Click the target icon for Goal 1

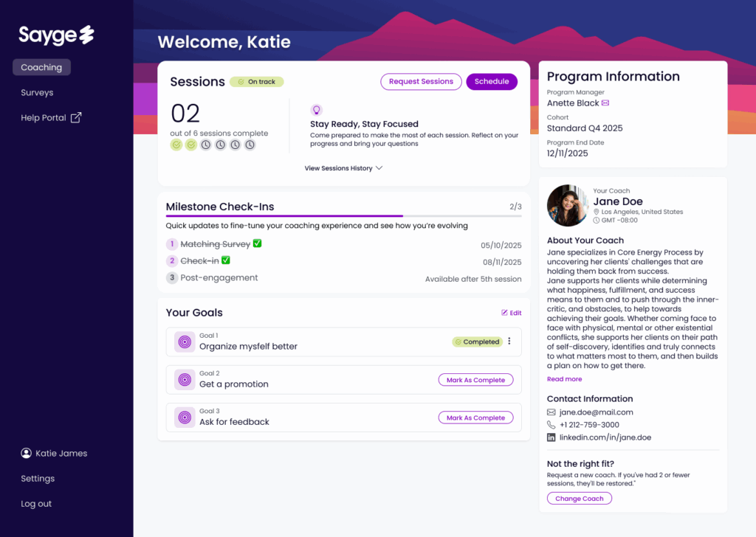click(x=184, y=342)
